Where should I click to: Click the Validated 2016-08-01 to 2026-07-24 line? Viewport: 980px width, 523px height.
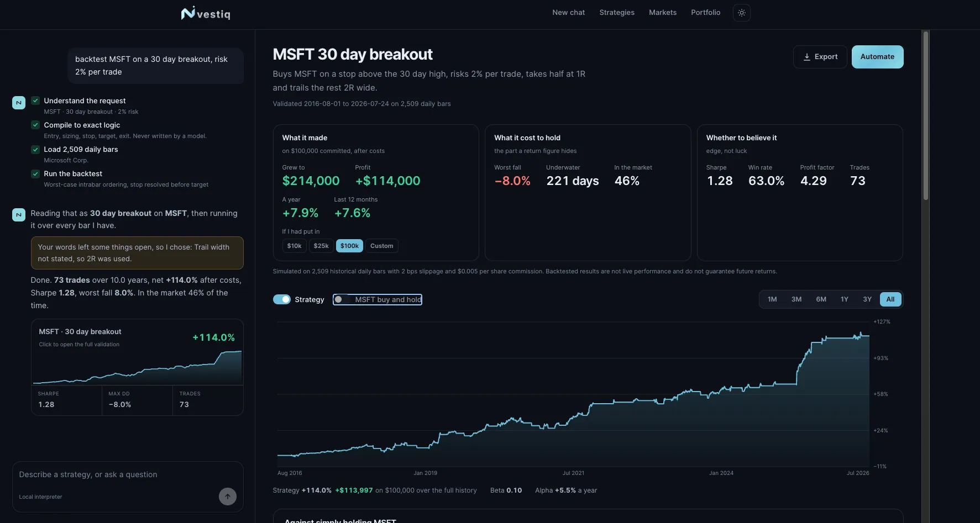click(361, 104)
